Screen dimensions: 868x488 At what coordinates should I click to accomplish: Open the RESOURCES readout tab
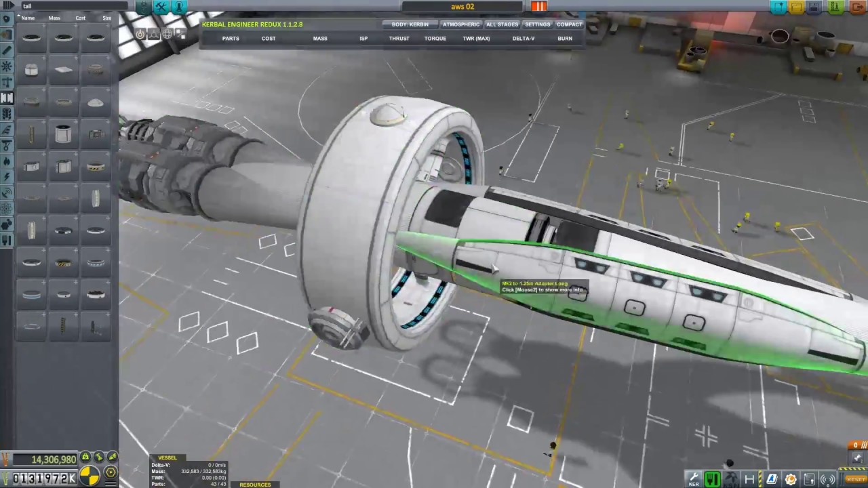click(255, 485)
